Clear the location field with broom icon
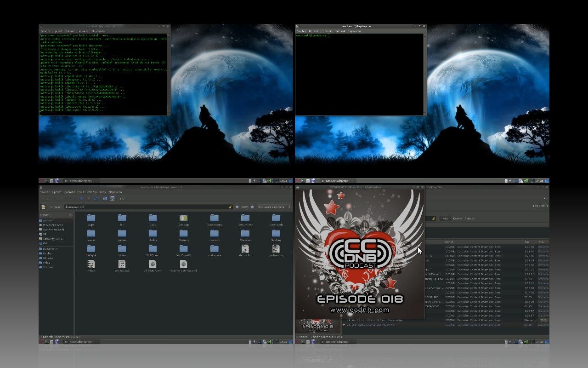This screenshot has width=588, height=368. point(230,207)
